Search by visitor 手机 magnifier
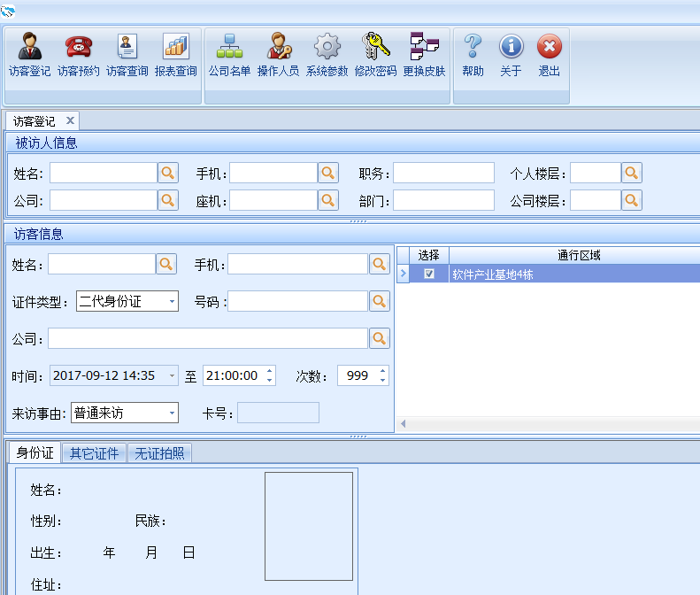The width and height of the screenshot is (700, 595). click(x=380, y=264)
